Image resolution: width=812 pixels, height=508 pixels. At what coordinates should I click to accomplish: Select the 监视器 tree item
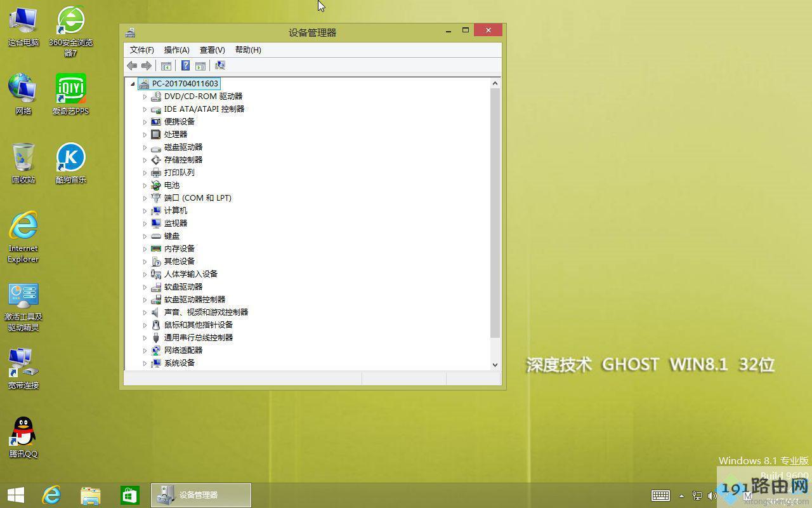176,223
